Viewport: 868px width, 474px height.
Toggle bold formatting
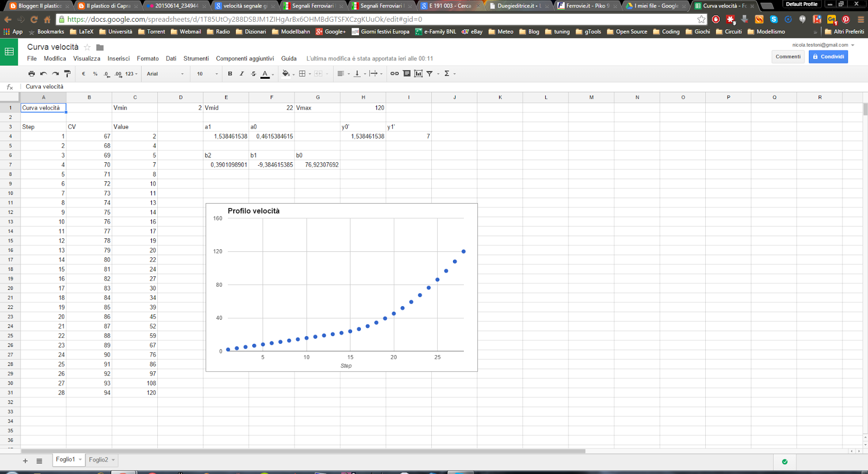point(230,74)
